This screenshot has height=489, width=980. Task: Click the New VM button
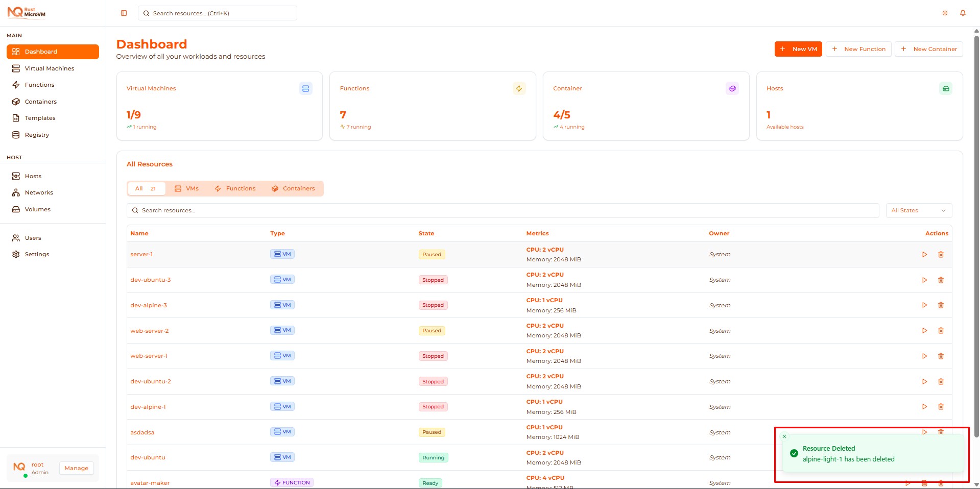pos(798,49)
